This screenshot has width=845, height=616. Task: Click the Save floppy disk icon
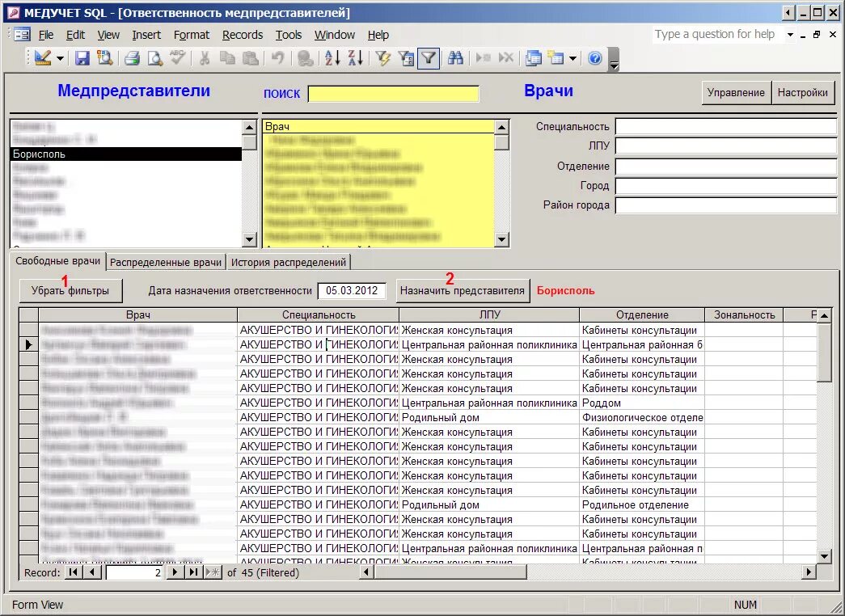tap(82, 57)
